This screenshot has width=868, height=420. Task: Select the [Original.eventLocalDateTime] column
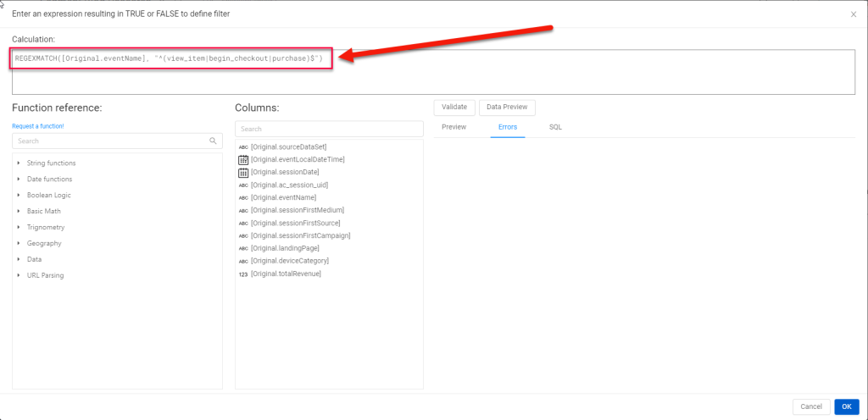[298, 160]
